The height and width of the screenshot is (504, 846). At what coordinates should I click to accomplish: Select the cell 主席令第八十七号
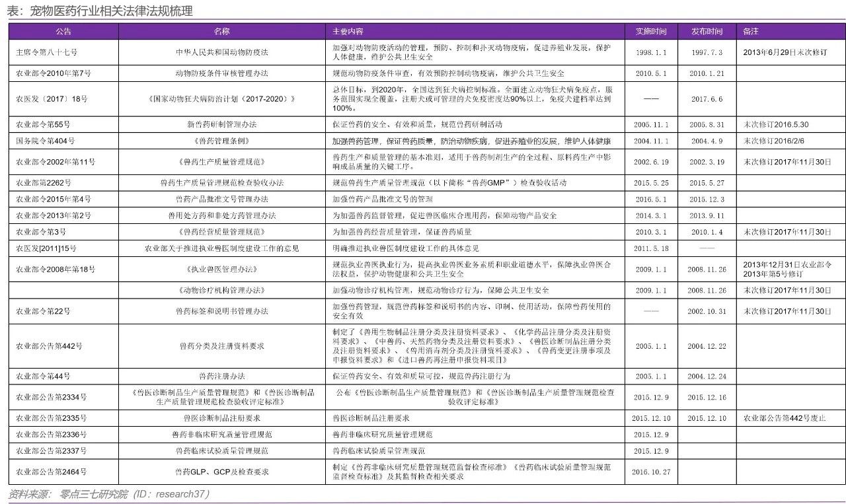(x=47, y=52)
